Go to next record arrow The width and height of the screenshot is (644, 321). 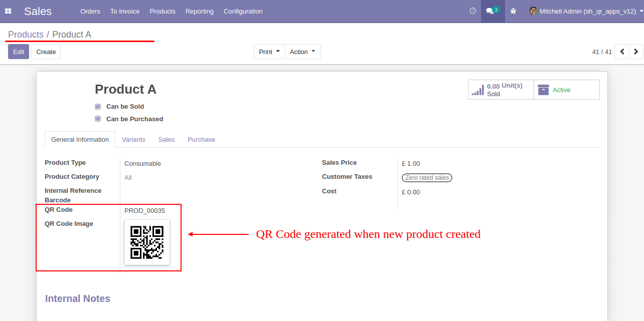[636, 52]
